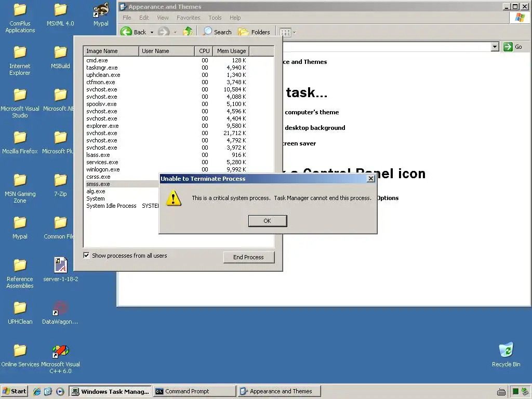Viewport: 532px width, 399px height.
Task: Click OK in Unable to Terminate Process dialog
Action: pyautogui.click(x=268, y=221)
